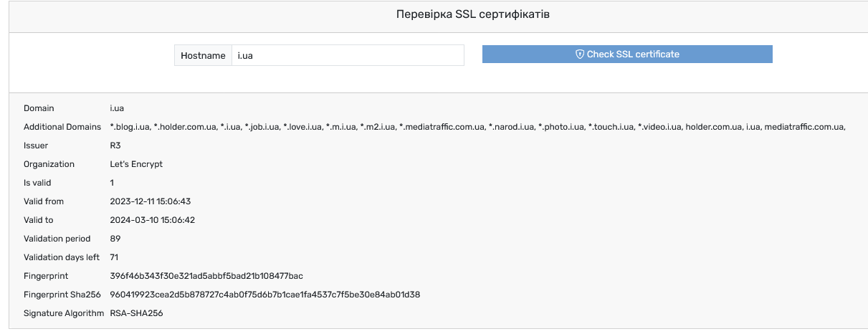The width and height of the screenshot is (868, 334).
Task: Select the Validation period value 89
Action: point(115,239)
